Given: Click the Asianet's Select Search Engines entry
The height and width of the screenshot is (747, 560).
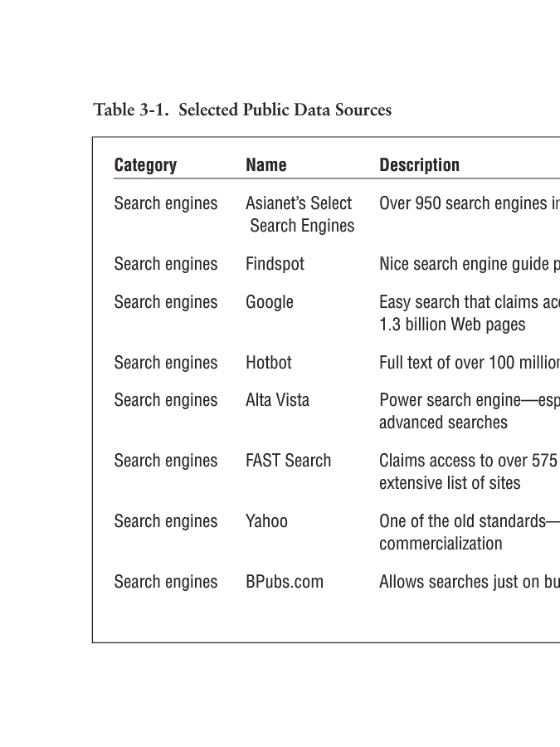Looking at the screenshot, I should point(299,214).
